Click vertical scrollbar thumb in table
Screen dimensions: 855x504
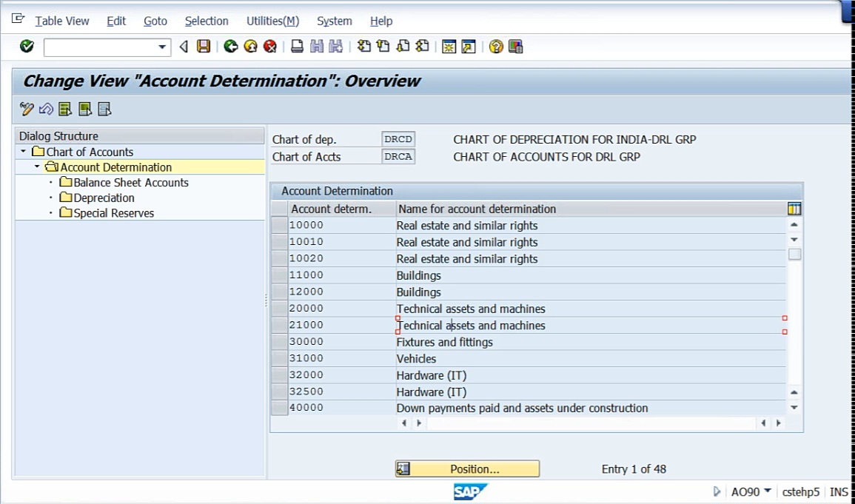tap(794, 254)
